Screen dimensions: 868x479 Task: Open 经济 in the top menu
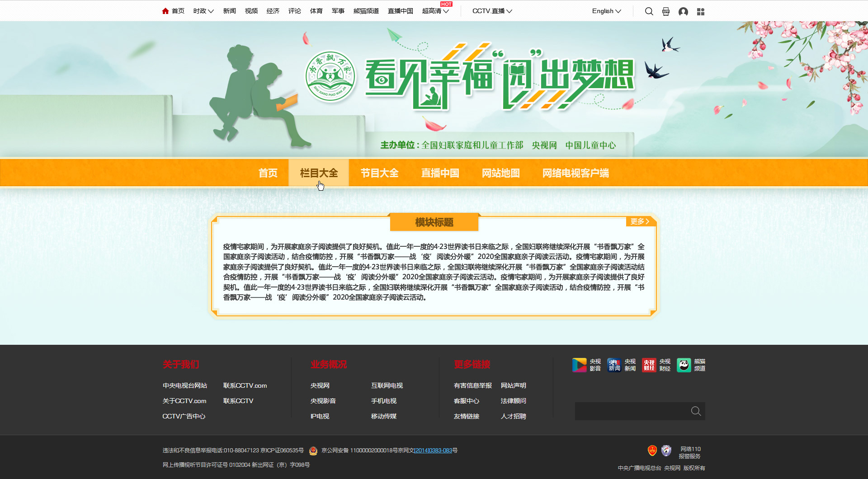[273, 11]
